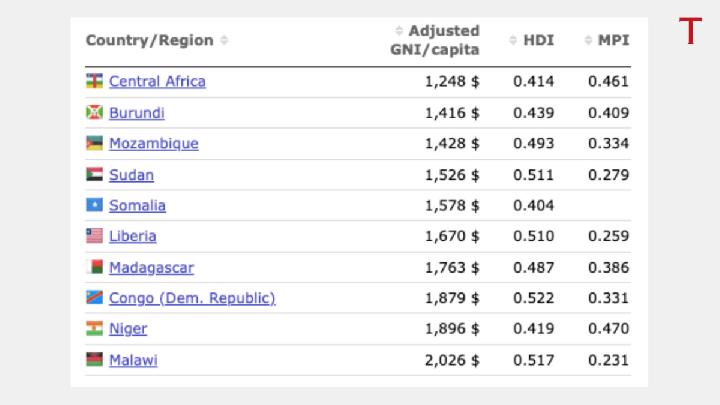Image resolution: width=720 pixels, height=405 pixels.
Task: Click the Liberia flag icon
Action: 94,236
